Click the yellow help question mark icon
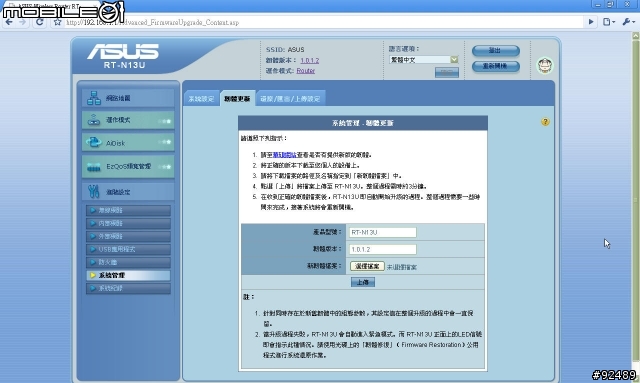Viewport: 640px width, 383px height. click(545, 122)
